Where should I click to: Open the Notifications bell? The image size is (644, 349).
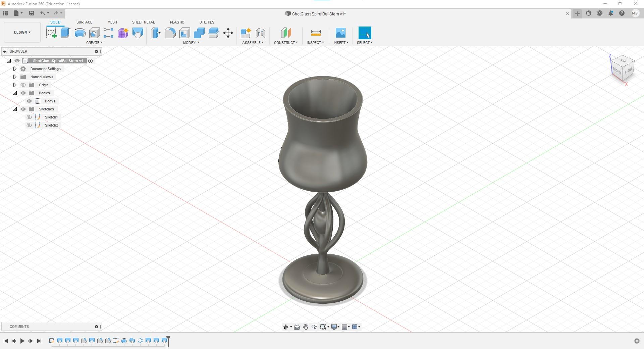(611, 13)
